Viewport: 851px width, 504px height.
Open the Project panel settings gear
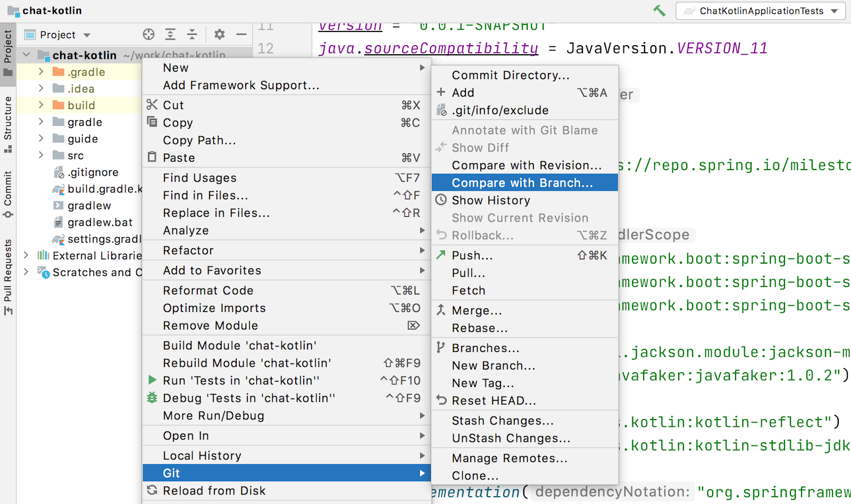click(219, 35)
